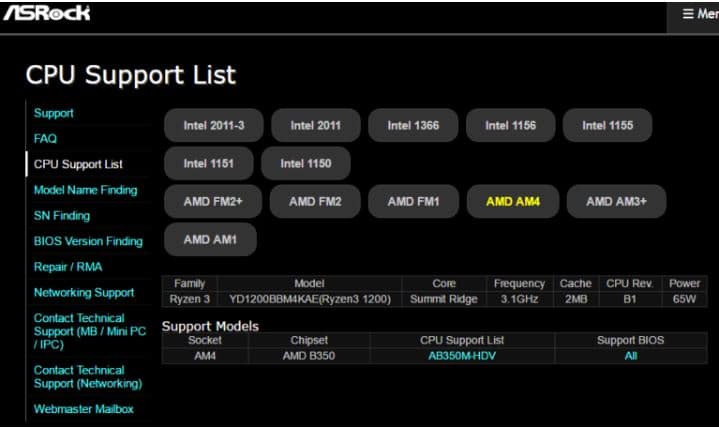
Task: Open Contact Technical Support MB / Mini PC link
Action: (90, 331)
